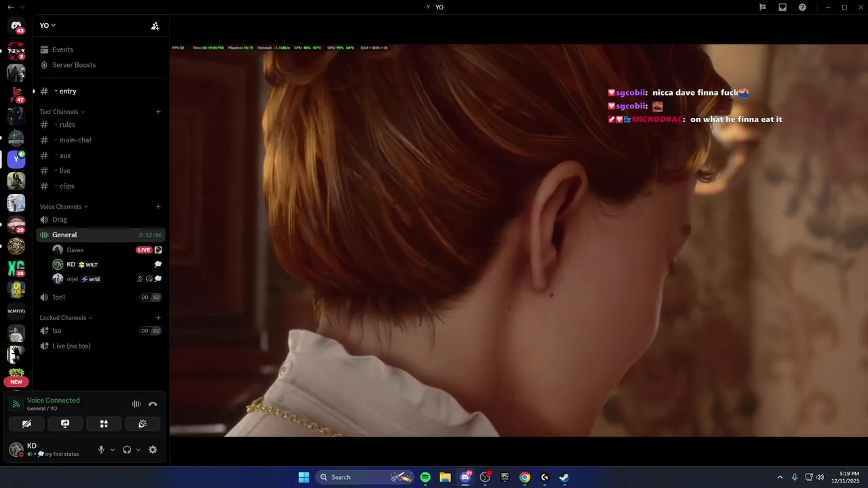Open Steam from the taskbar
This screenshot has width=868, height=488.
tap(564, 477)
